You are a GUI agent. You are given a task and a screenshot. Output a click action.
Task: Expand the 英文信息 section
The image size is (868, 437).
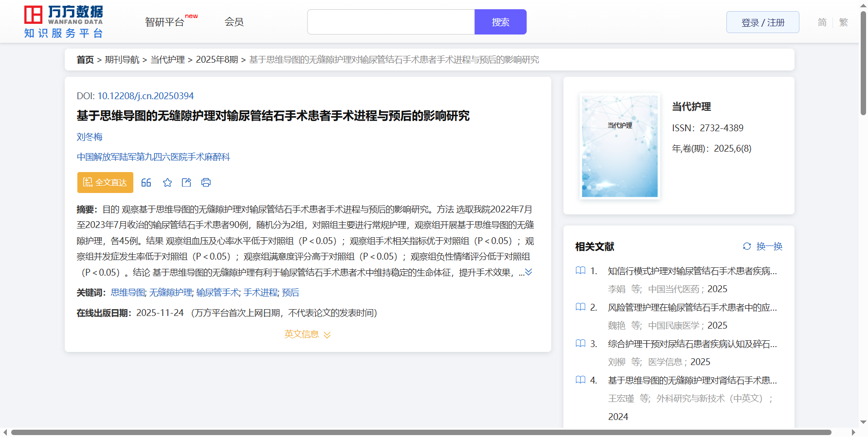pos(307,334)
